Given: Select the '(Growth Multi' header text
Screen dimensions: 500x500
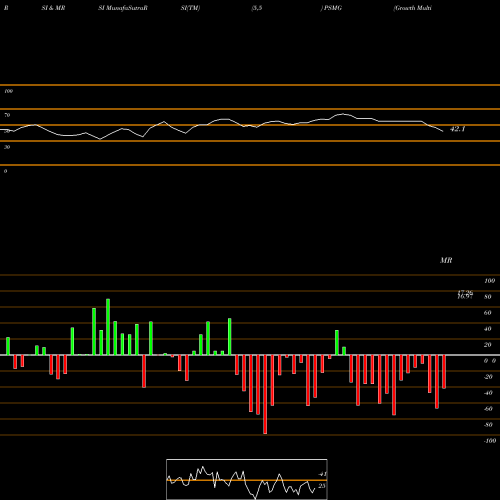Looking at the screenshot, I should (412, 8).
